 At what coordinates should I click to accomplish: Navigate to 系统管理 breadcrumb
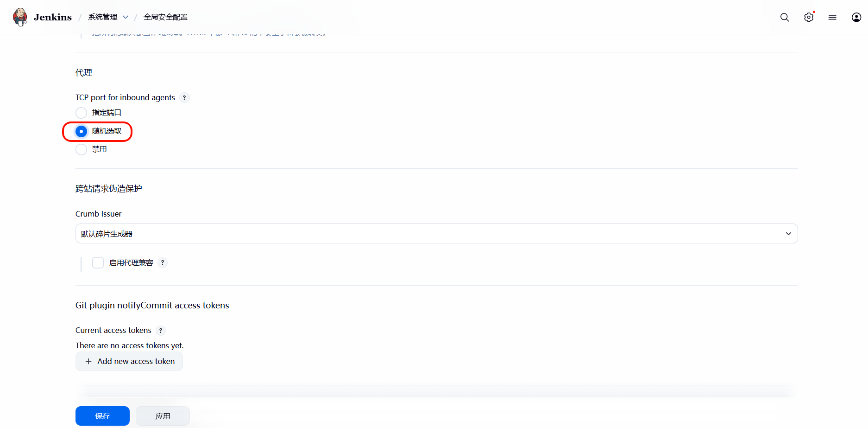click(x=103, y=17)
